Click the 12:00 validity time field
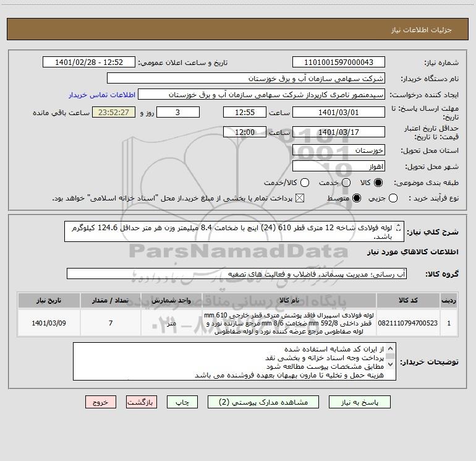The width and height of the screenshot is (476, 461). (x=245, y=132)
